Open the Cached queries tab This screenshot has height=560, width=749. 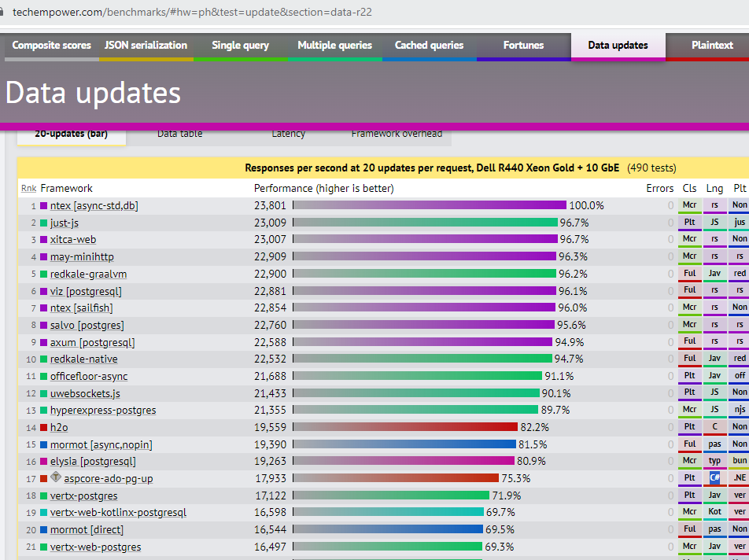(x=429, y=46)
